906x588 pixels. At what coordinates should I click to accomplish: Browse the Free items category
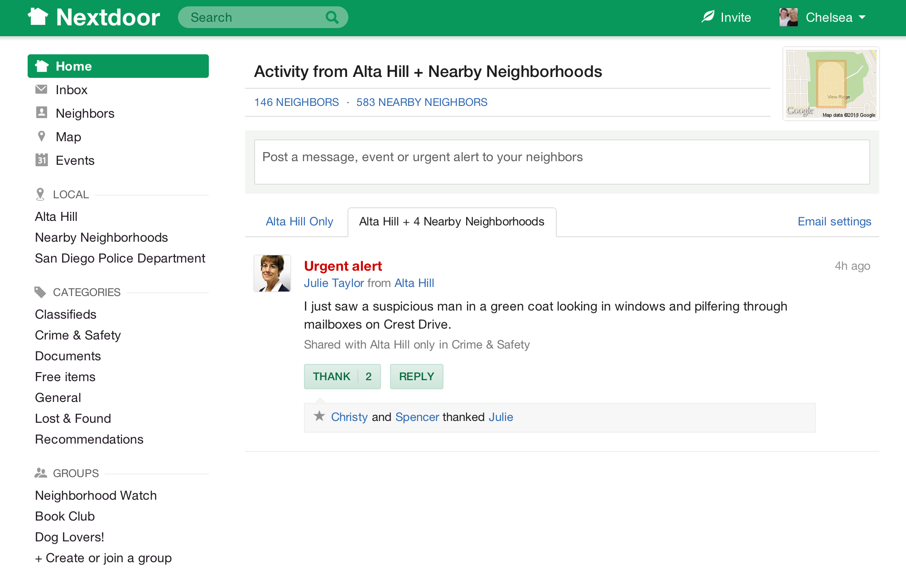[x=65, y=377]
